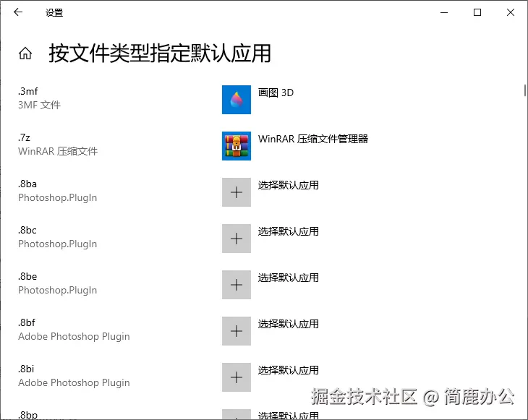The width and height of the screenshot is (528, 420).
Task: Open the WinRAR app icon for .7z
Action: pyautogui.click(x=237, y=146)
